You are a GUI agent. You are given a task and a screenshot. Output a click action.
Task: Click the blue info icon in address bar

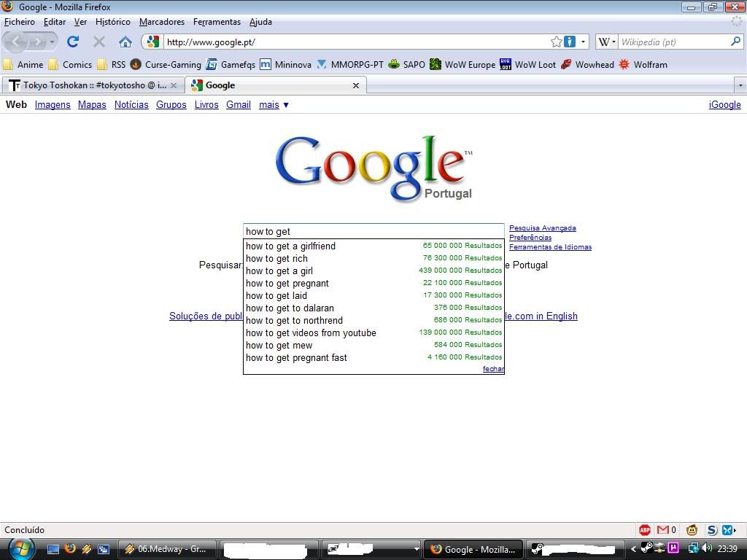[x=570, y=42]
